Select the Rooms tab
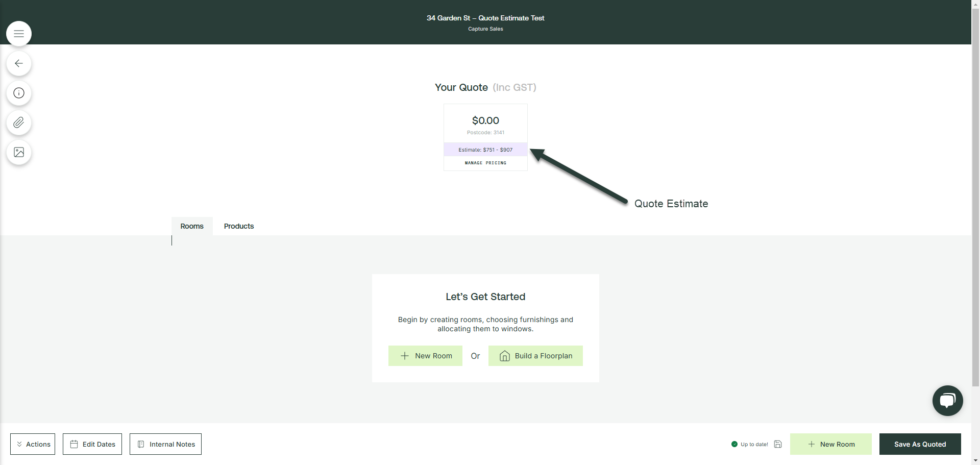 [192, 226]
